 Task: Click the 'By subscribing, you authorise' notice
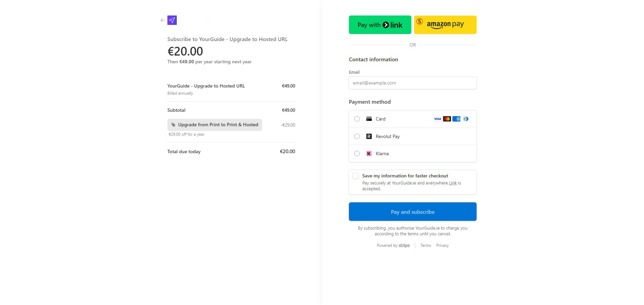[412, 231]
